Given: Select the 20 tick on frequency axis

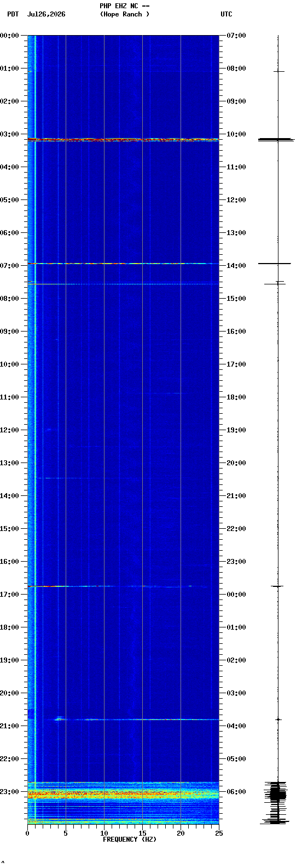Looking at the screenshot, I should coord(181,833).
